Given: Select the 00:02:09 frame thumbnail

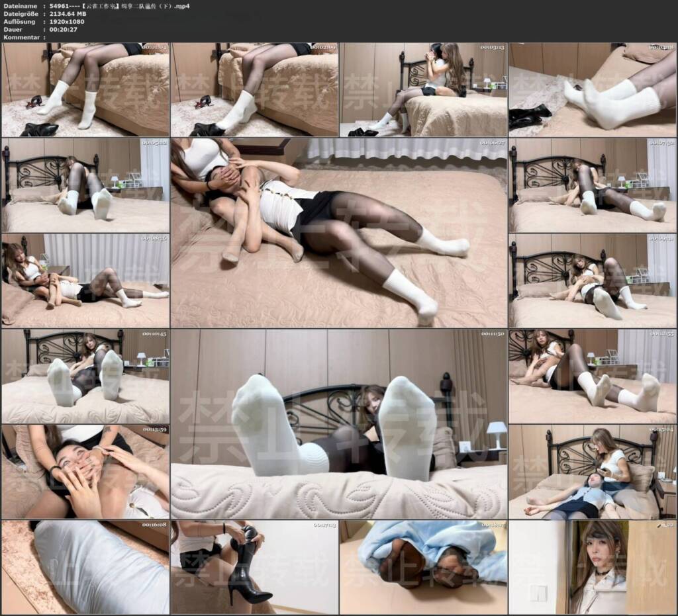Looking at the screenshot, I should pyautogui.click(x=254, y=89).
